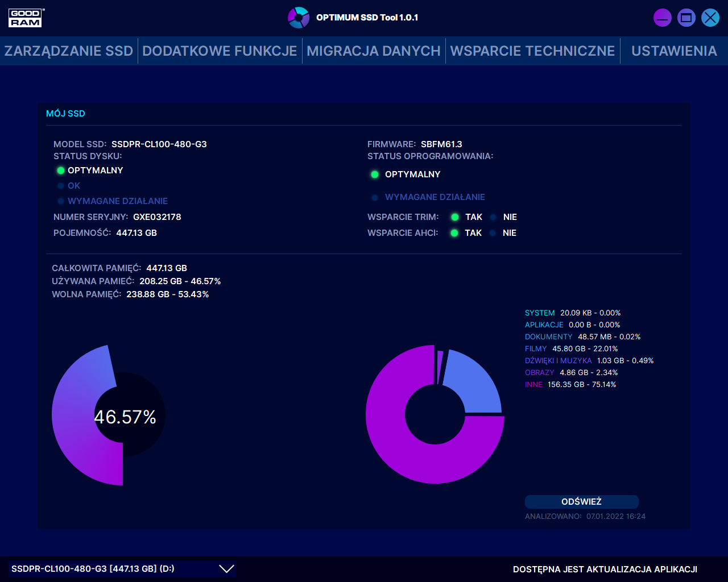Go to WSPARCIE TECHNICZNE tab
Screen dimensions: 728x582
(533, 51)
